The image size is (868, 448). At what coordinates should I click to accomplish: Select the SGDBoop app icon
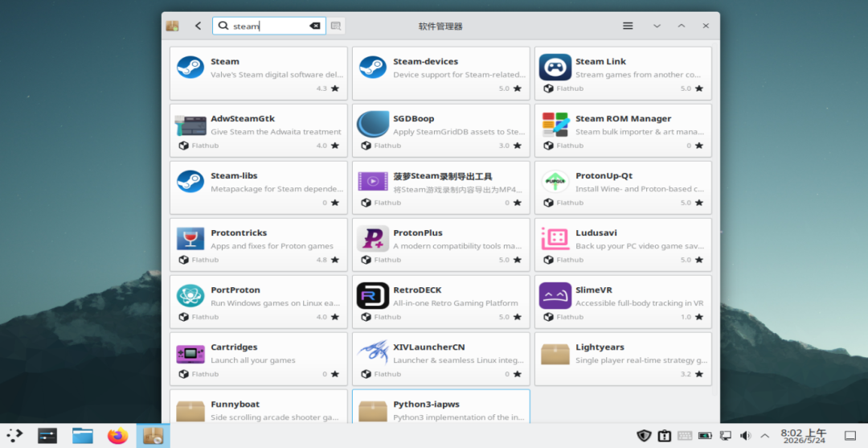pos(373,125)
